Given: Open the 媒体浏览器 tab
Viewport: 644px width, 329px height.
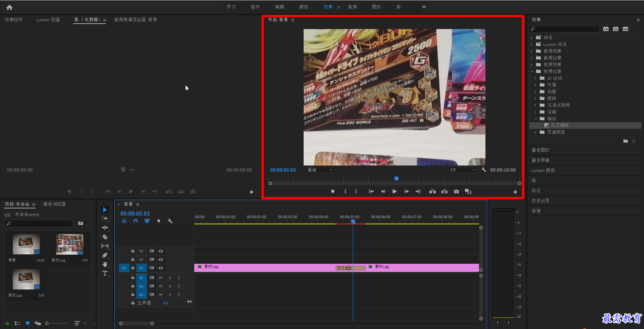Looking at the screenshot, I should click(x=54, y=204).
